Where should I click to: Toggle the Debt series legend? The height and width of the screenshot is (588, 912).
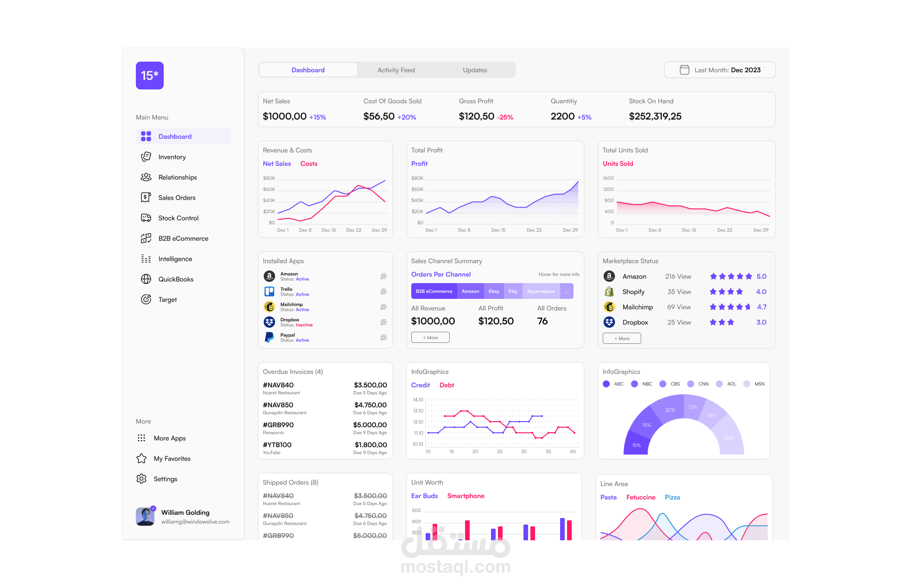point(446,385)
